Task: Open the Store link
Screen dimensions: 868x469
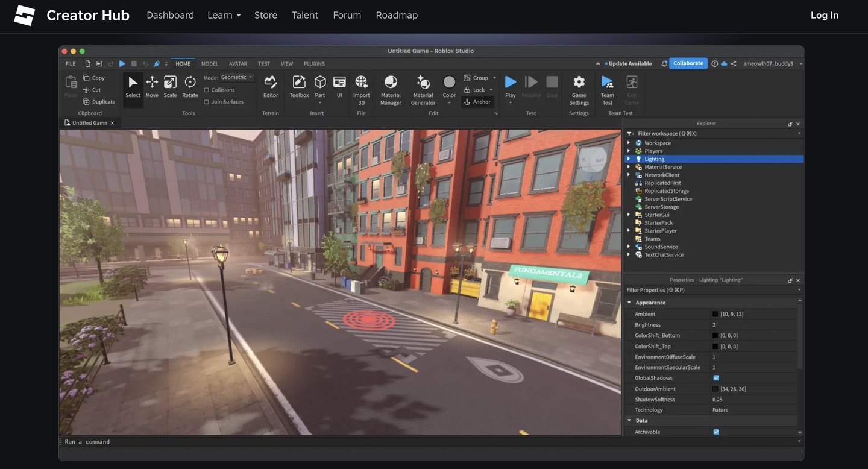Action: [x=266, y=15]
